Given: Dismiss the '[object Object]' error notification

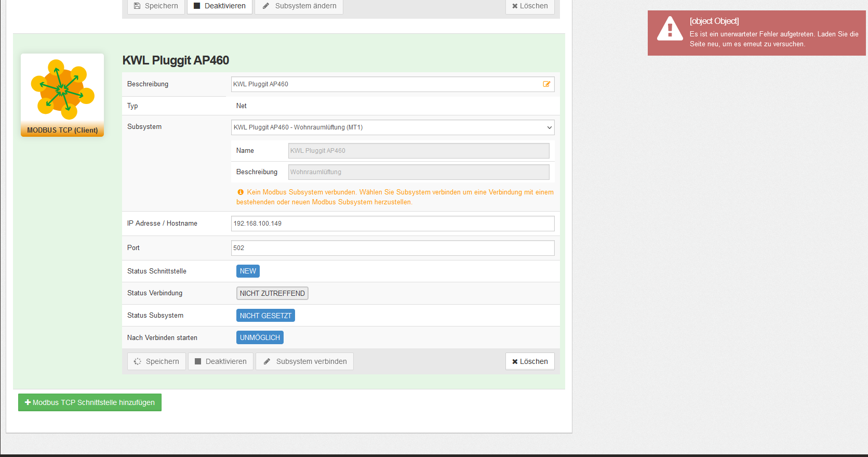Looking at the screenshot, I should [x=756, y=33].
